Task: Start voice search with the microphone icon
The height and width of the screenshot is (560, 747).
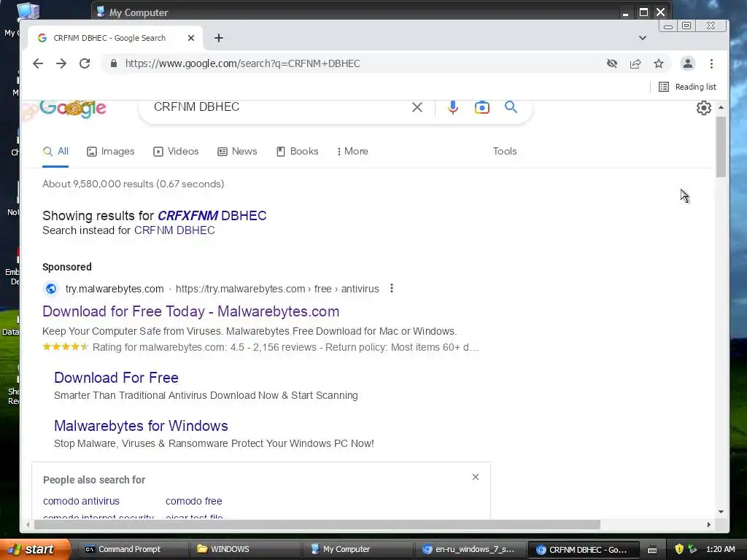Action: click(x=452, y=107)
